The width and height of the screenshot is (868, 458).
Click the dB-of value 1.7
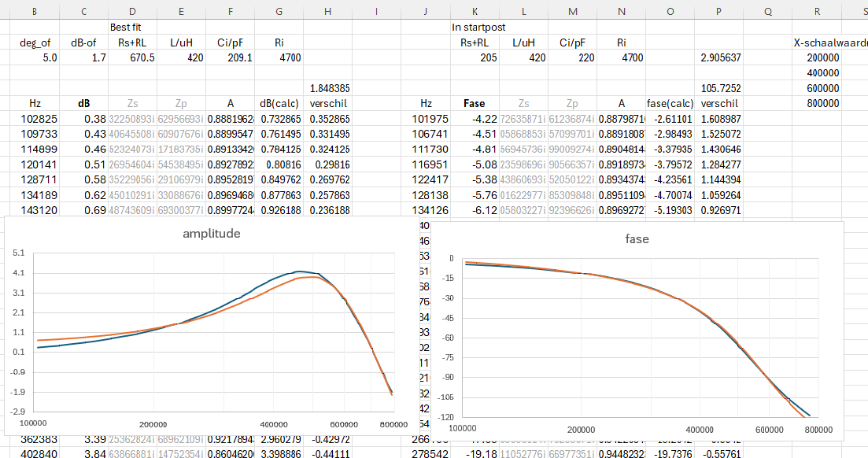[83, 57]
